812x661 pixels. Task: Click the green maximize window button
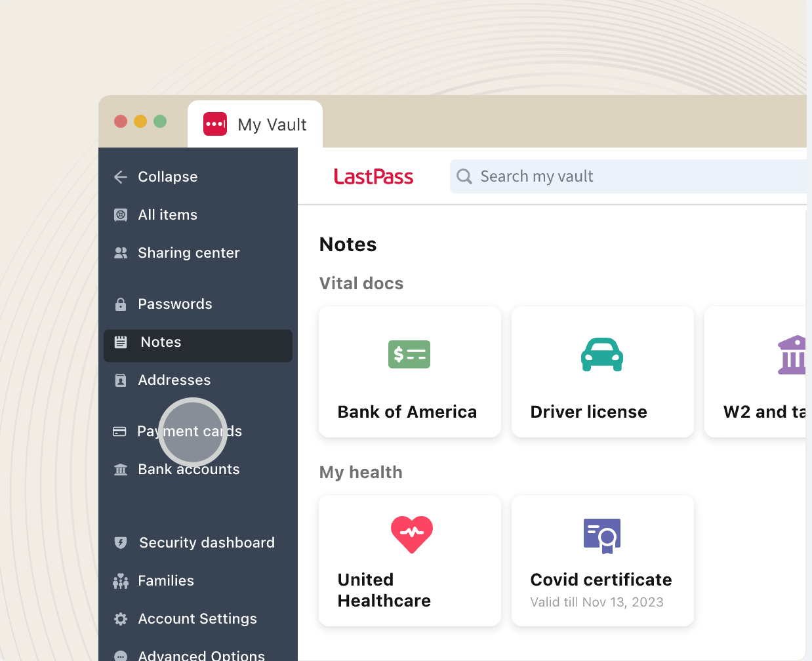tap(160, 121)
